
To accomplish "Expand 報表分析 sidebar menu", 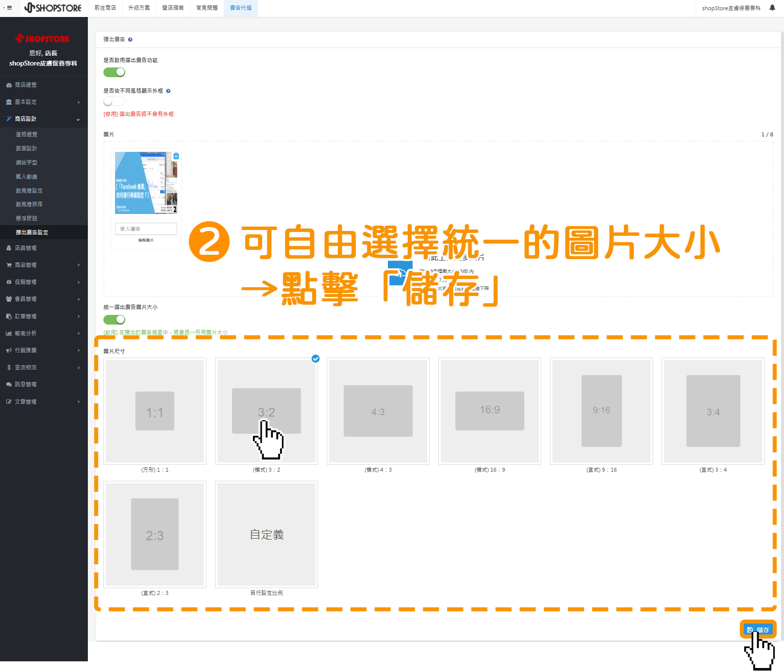I will click(x=44, y=333).
